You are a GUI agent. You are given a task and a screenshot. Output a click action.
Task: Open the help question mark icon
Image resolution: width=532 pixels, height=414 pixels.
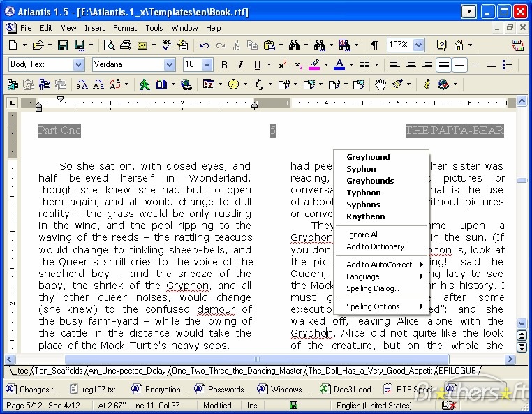point(441,45)
